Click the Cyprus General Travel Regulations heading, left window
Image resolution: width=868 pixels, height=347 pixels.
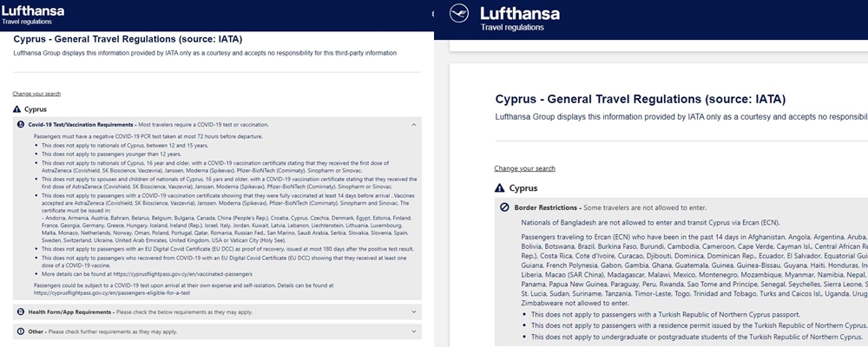tap(128, 39)
